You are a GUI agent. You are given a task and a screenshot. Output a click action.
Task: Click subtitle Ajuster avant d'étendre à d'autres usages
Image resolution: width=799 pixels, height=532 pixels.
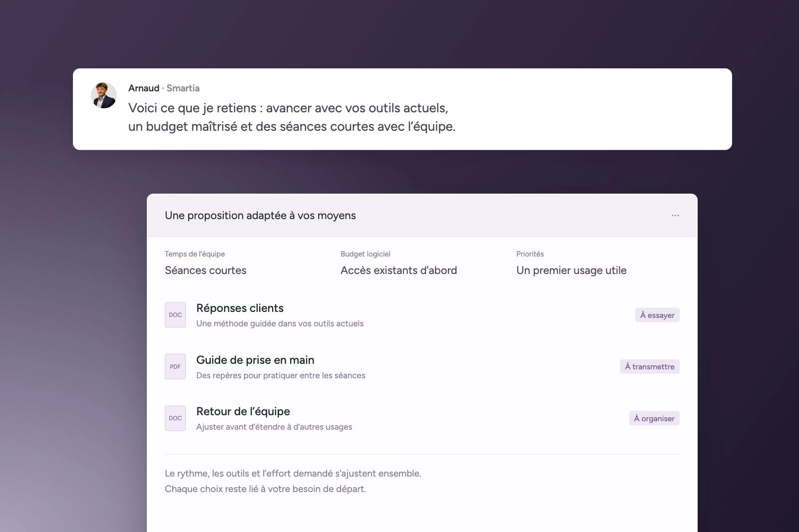pyautogui.click(x=274, y=427)
